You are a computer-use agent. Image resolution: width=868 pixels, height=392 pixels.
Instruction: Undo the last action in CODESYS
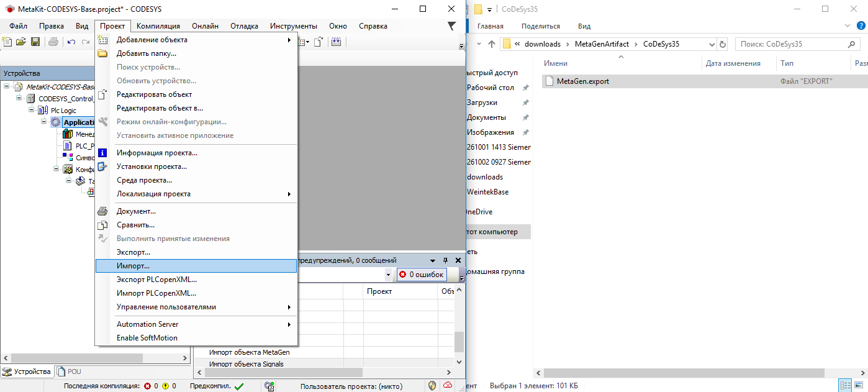tap(71, 42)
